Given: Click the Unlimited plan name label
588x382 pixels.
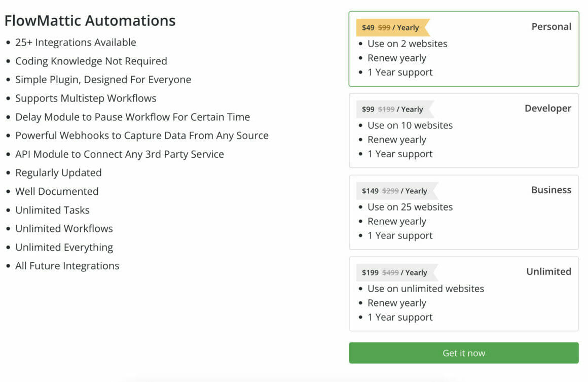Looking at the screenshot, I should coord(548,271).
